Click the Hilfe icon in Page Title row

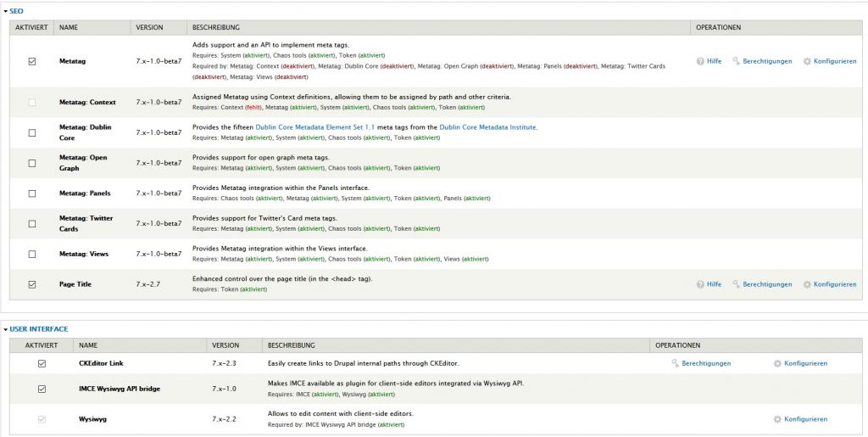[x=701, y=284]
